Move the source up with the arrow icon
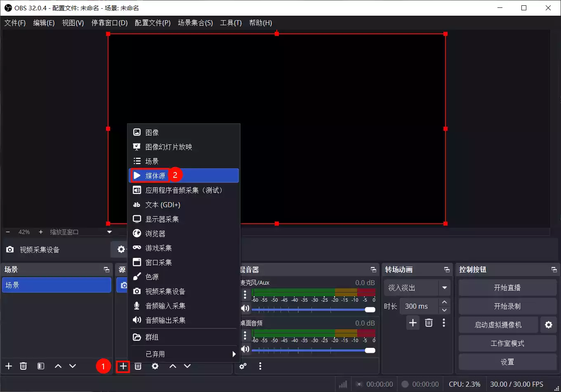 pos(172,366)
